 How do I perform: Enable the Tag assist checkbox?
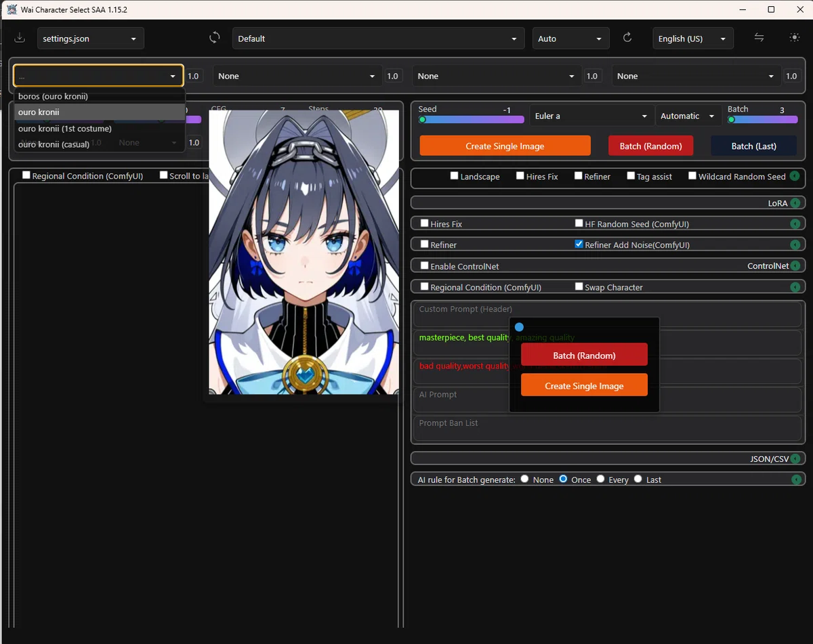coord(631,175)
